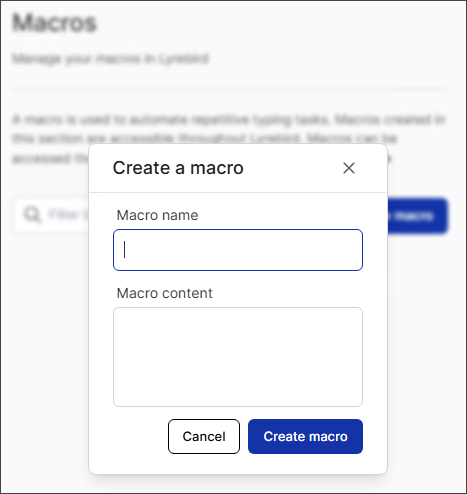
Task: Click the blurred magnifier search icon
Action: [x=32, y=214]
